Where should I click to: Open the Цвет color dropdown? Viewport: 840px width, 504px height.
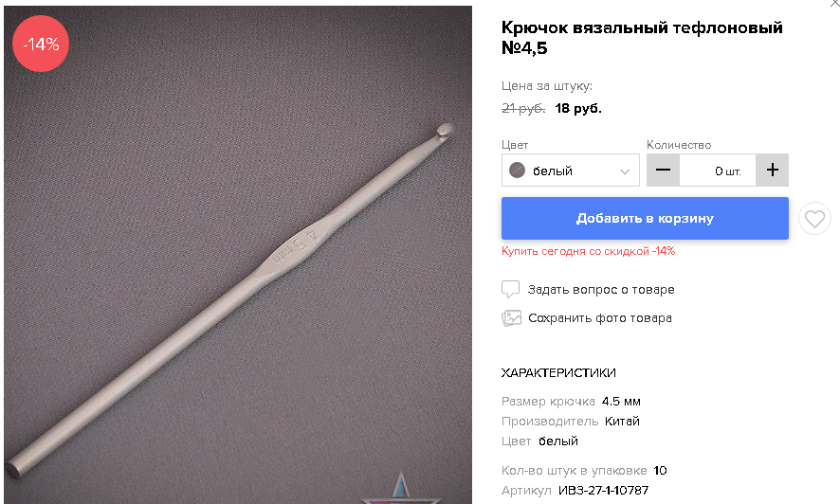[571, 171]
